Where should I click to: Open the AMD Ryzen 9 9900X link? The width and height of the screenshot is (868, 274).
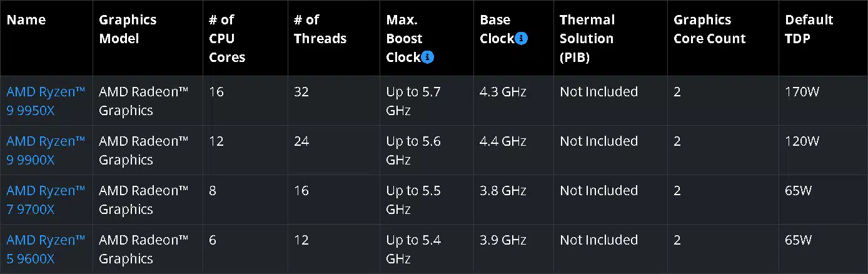coord(46,150)
